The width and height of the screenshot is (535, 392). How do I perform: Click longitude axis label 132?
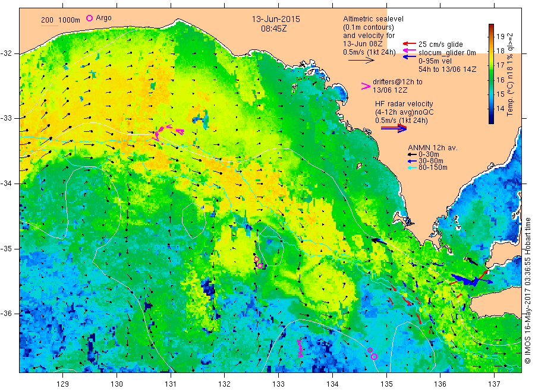(x=225, y=384)
